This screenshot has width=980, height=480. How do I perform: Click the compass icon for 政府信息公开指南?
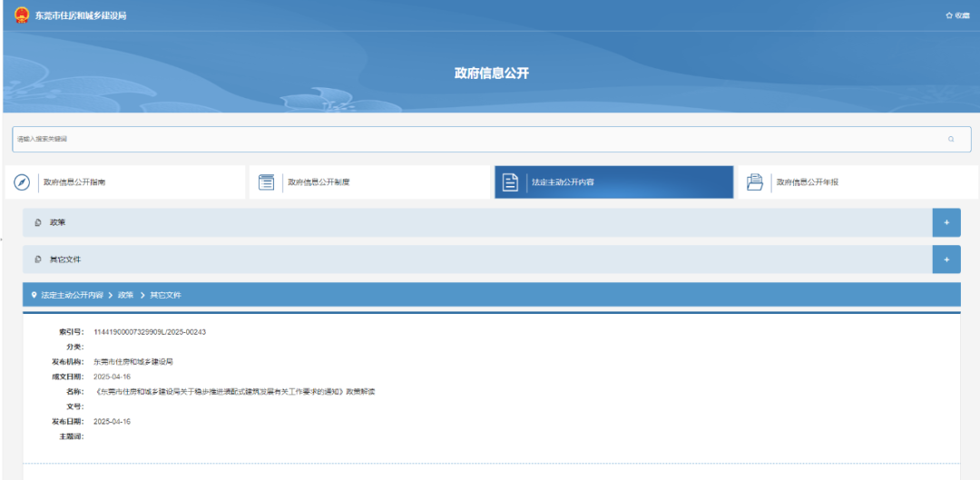click(22, 182)
